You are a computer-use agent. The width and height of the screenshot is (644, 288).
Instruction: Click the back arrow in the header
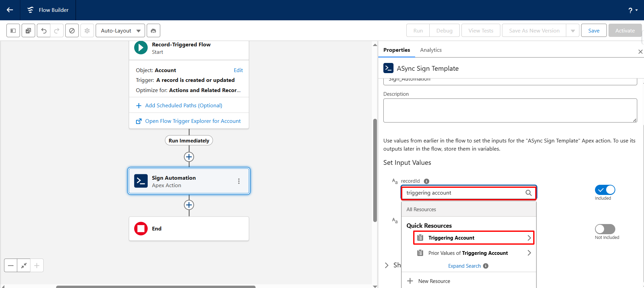tap(10, 10)
